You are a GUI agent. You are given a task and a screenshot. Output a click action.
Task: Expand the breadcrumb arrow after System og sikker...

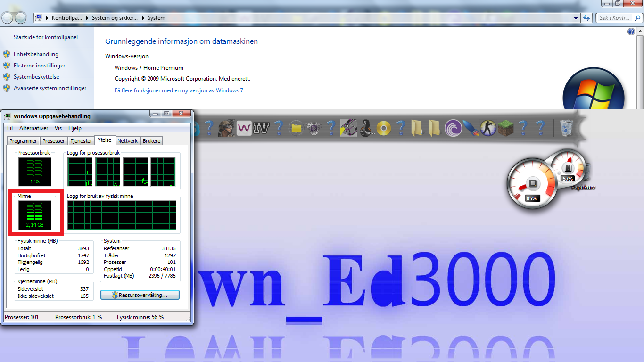click(143, 18)
